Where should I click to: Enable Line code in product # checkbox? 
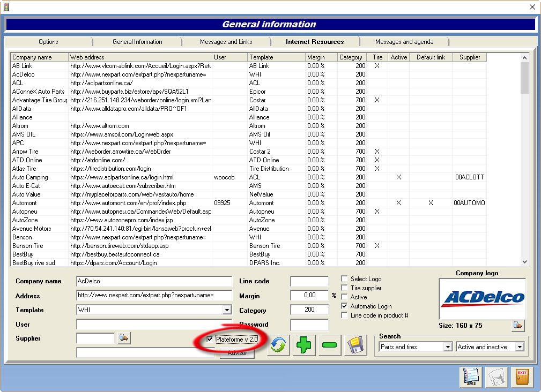click(x=344, y=315)
